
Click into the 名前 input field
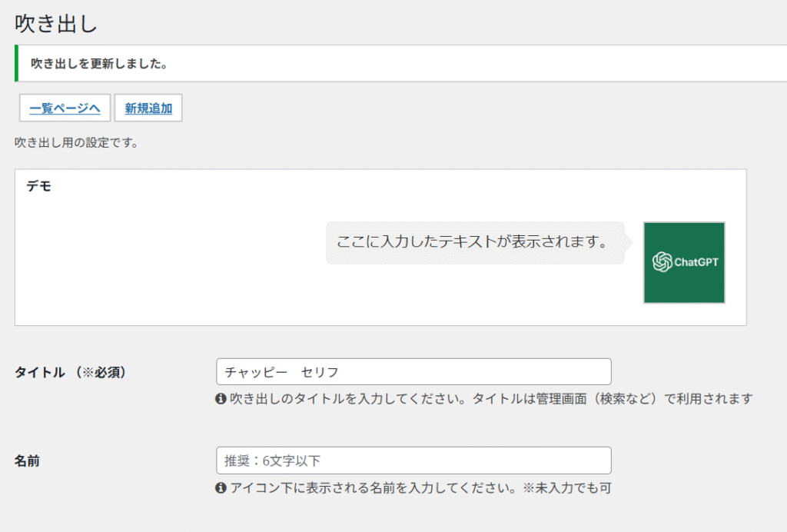click(413, 461)
